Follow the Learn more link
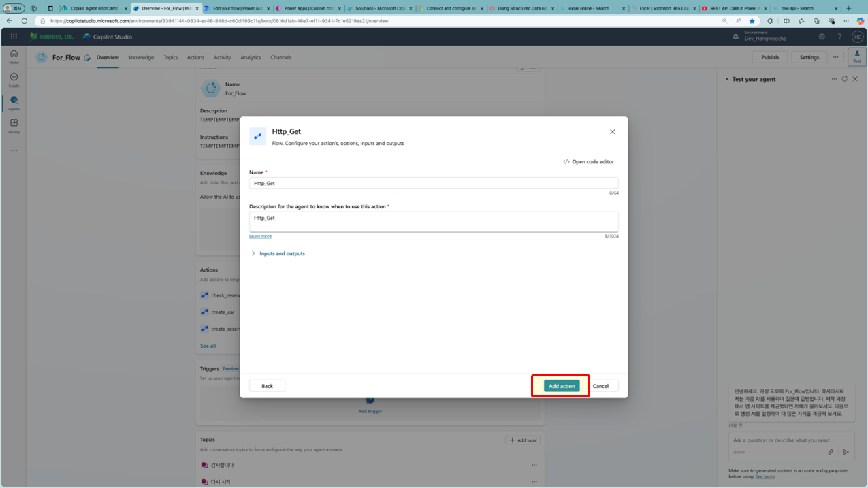The image size is (868, 488). coord(260,236)
